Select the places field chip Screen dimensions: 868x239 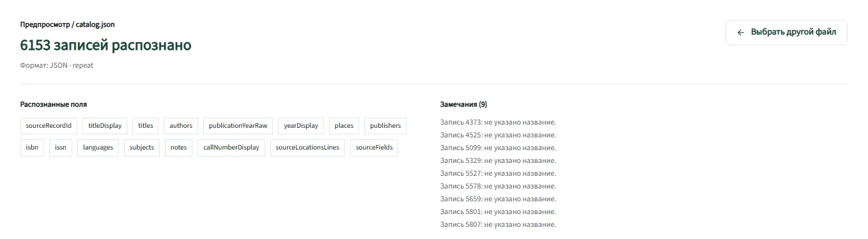[344, 126]
